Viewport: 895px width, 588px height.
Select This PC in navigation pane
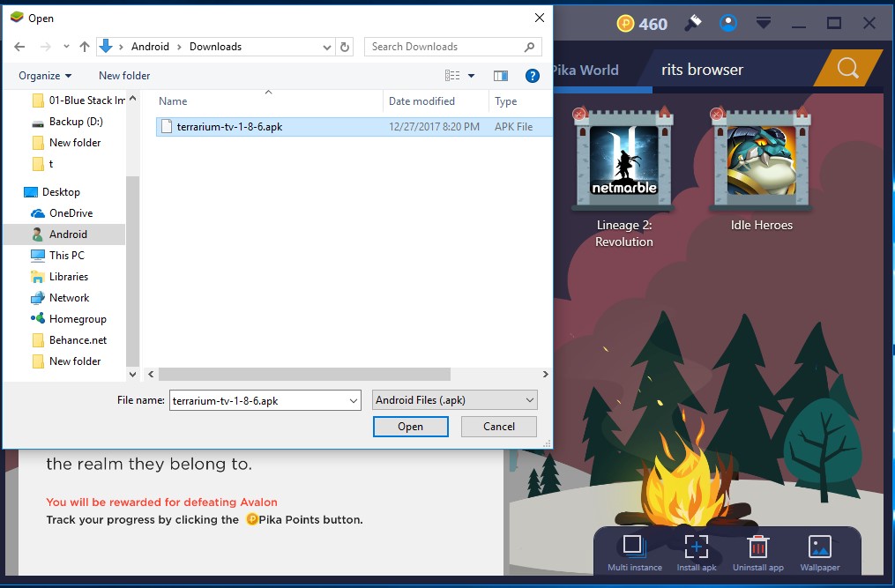point(57,256)
